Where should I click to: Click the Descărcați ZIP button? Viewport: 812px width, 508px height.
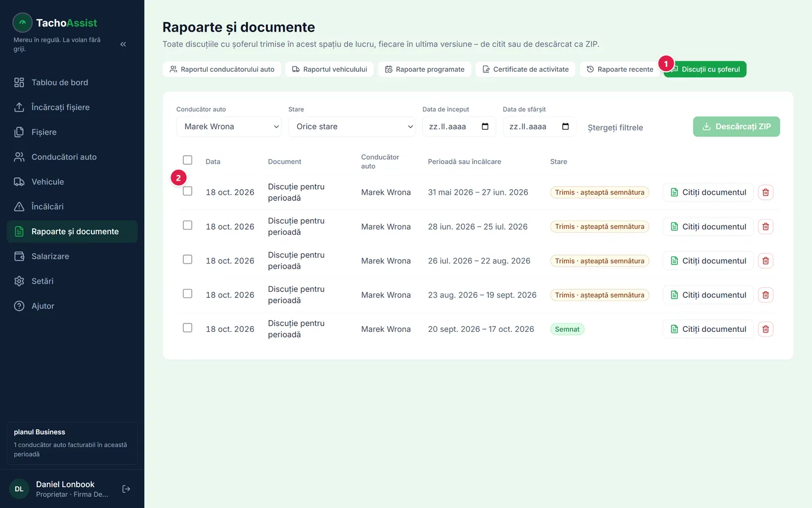736,126
